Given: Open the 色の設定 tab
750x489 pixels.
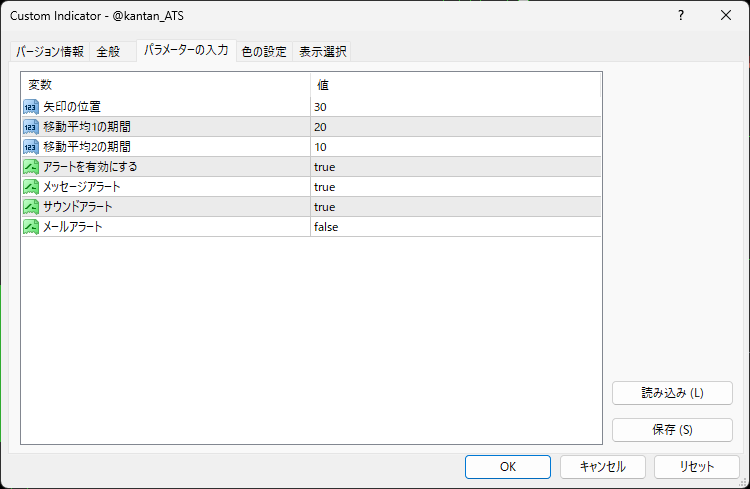Looking at the screenshot, I should (x=264, y=51).
